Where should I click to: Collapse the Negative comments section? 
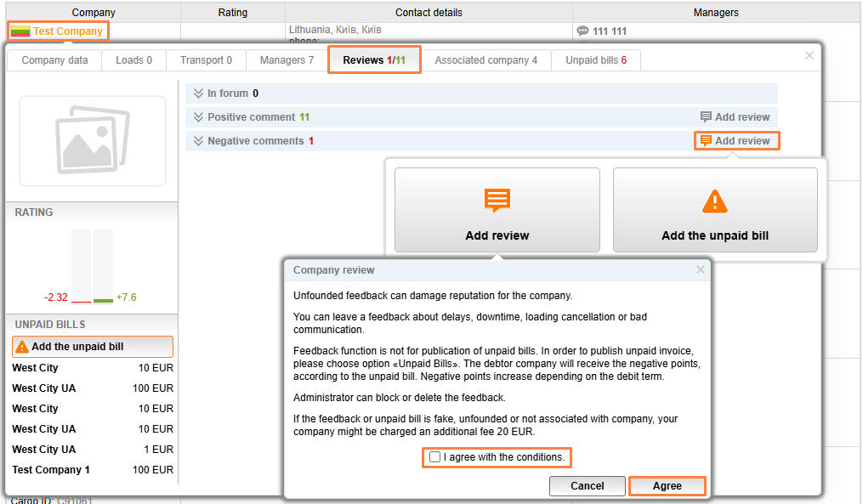pos(199,141)
